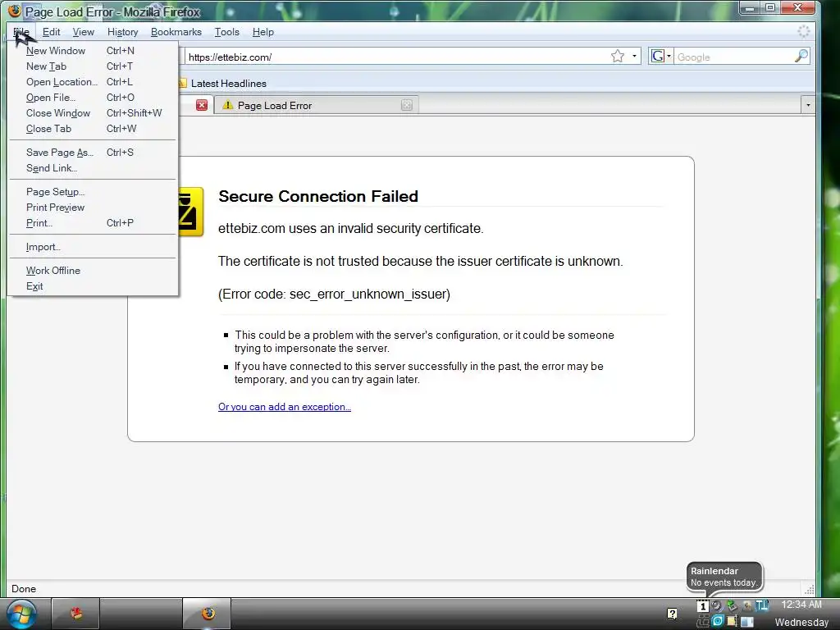Choose Close Window menu entry

coord(94,112)
